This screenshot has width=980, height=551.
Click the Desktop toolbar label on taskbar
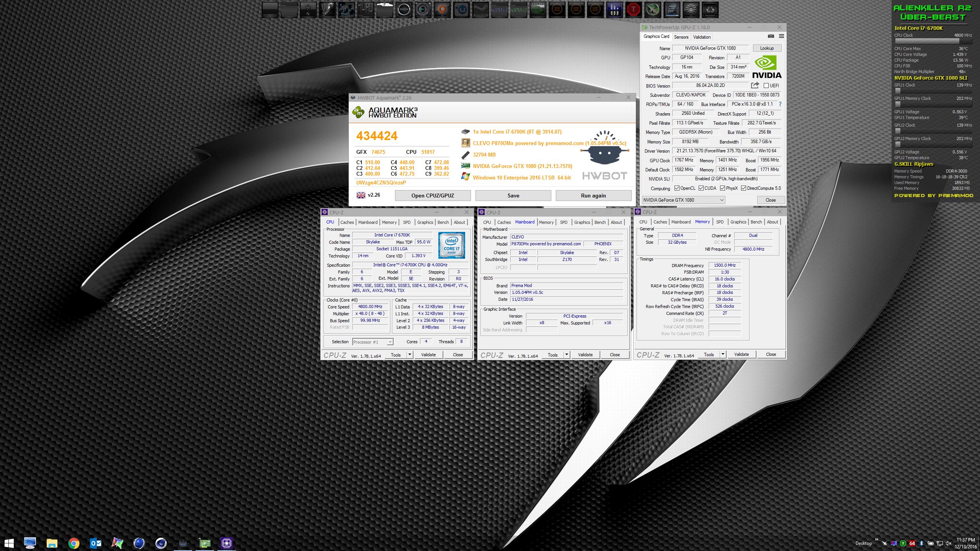tap(863, 543)
